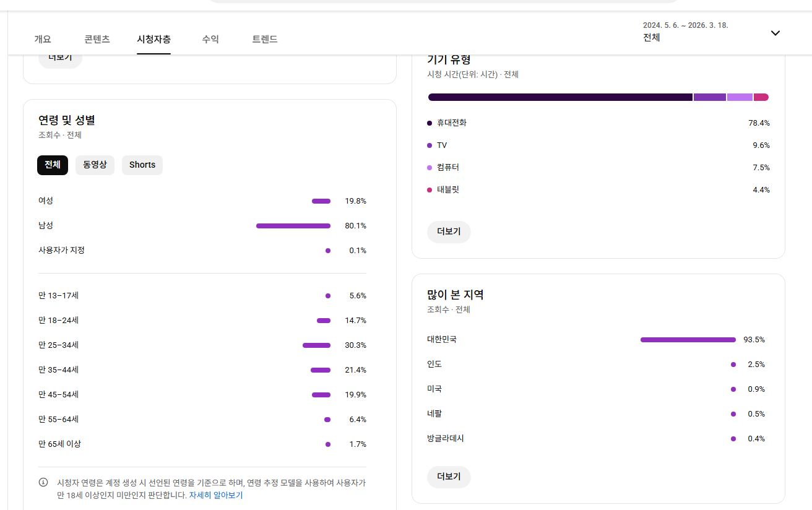Click the TV segment in device bar
This screenshot has width=812, height=510.
click(x=709, y=97)
